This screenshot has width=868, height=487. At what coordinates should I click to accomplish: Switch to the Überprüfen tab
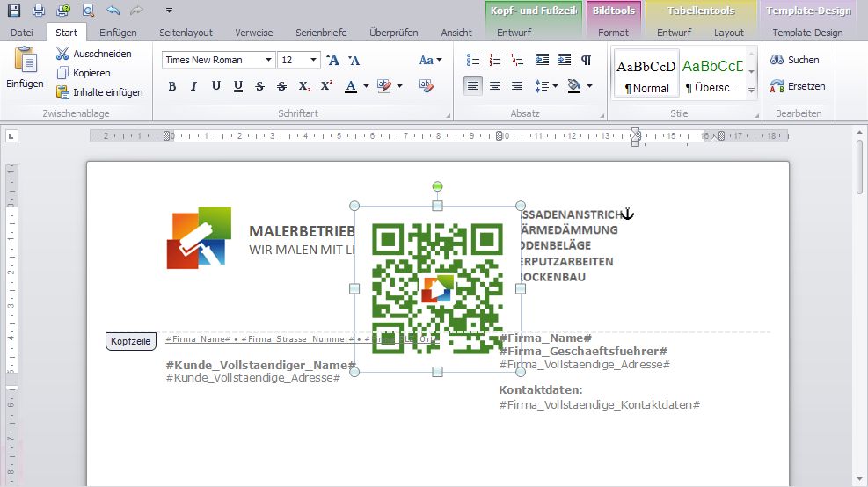(x=394, y=33)
